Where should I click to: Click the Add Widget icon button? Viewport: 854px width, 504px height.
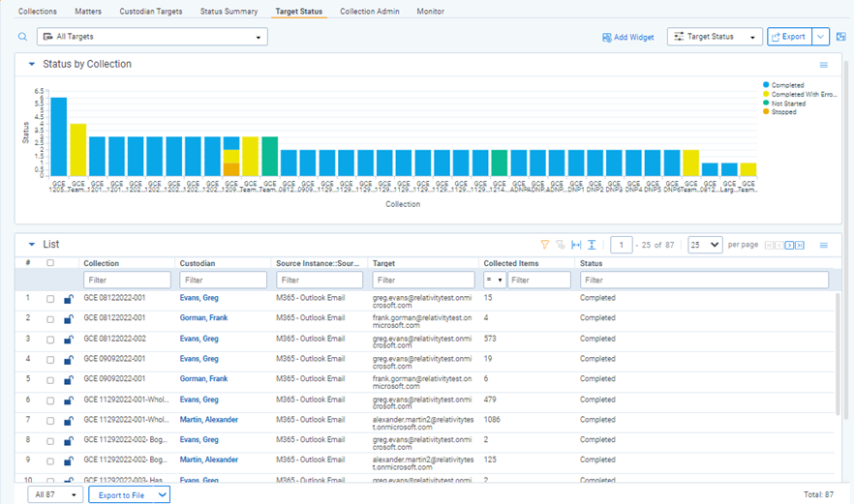(x=628, y=37)
